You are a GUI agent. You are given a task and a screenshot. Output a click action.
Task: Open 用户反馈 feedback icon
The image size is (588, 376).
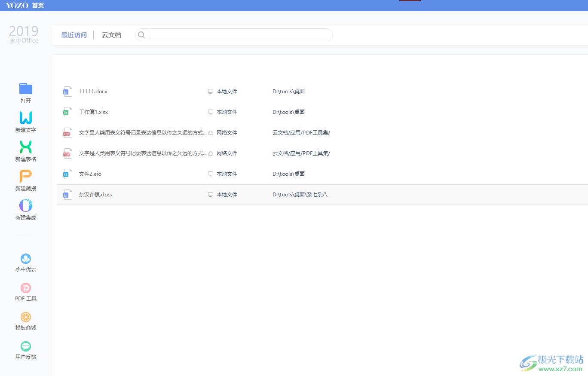[x=26, y=346]
